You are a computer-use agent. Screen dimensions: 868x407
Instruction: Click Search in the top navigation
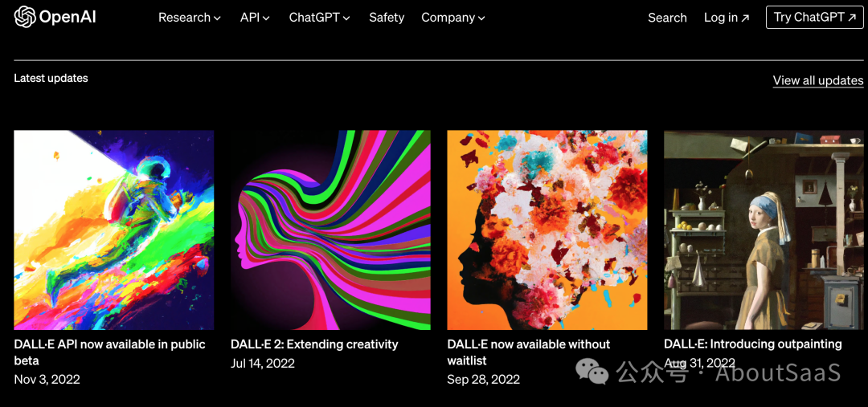click(x=667, y=18)
